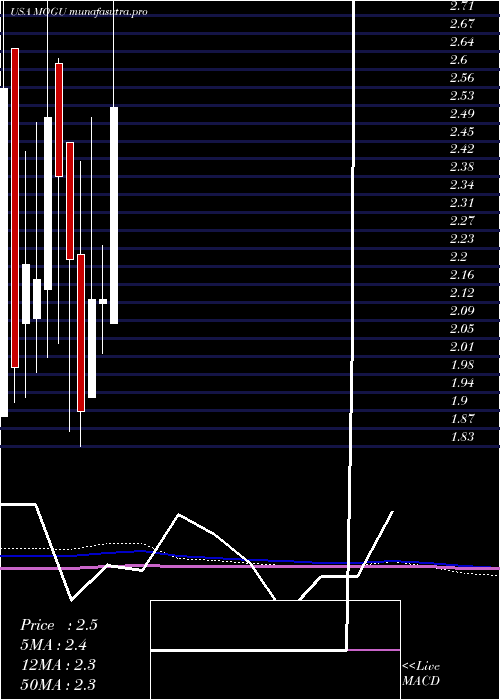Click the 2.34 price axis label
This screenshot has width=500, height=700.
coord(462,185)
